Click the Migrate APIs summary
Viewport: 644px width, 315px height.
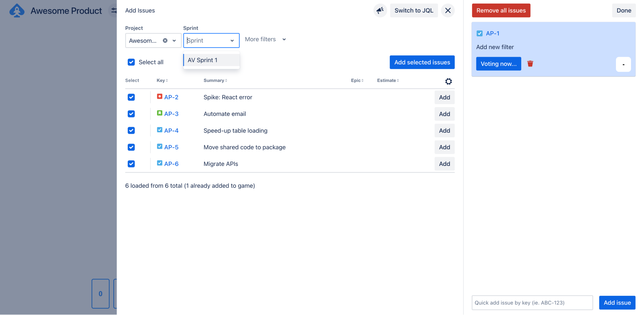pos(221,164)
